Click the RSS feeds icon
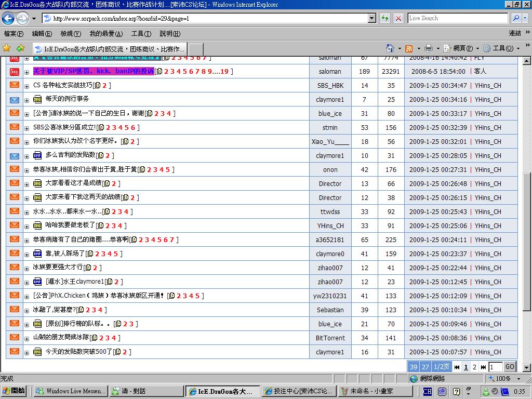The image size is (532, 399). (409, 48)
